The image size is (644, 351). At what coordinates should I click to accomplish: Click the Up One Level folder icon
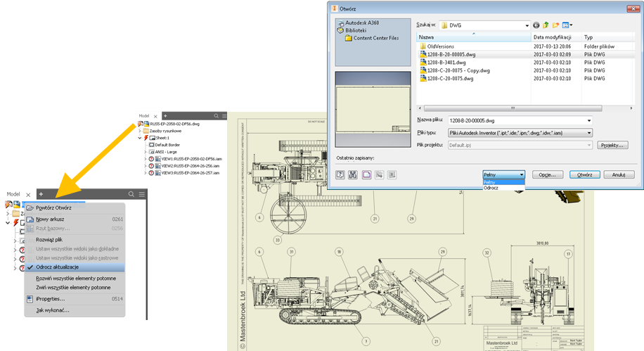546,25
